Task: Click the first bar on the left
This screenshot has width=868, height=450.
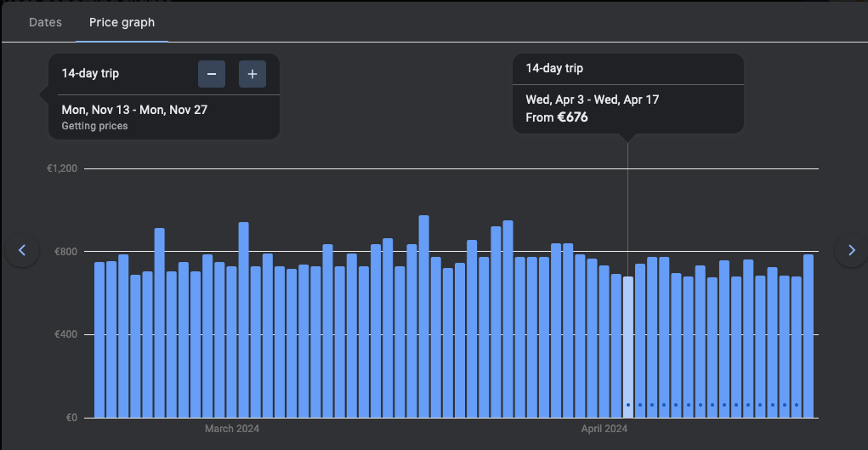Action: (x=99, y=339)
